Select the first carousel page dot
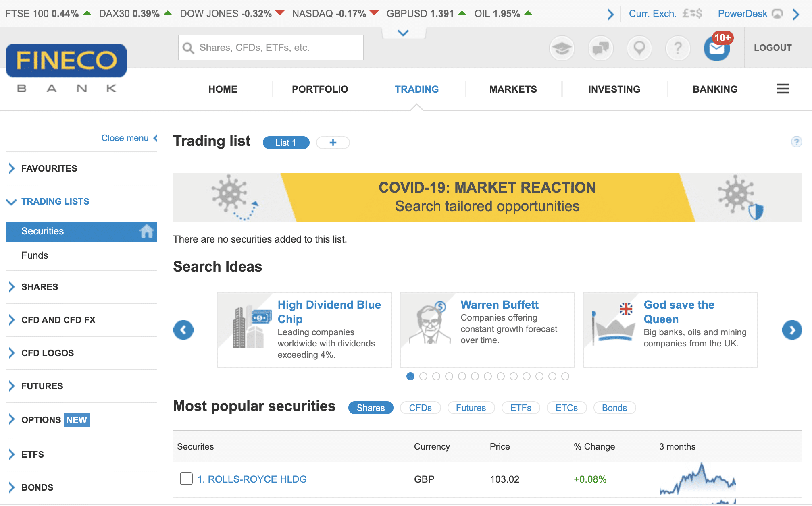This screenshot has width=812, height=506. point(410,376)
